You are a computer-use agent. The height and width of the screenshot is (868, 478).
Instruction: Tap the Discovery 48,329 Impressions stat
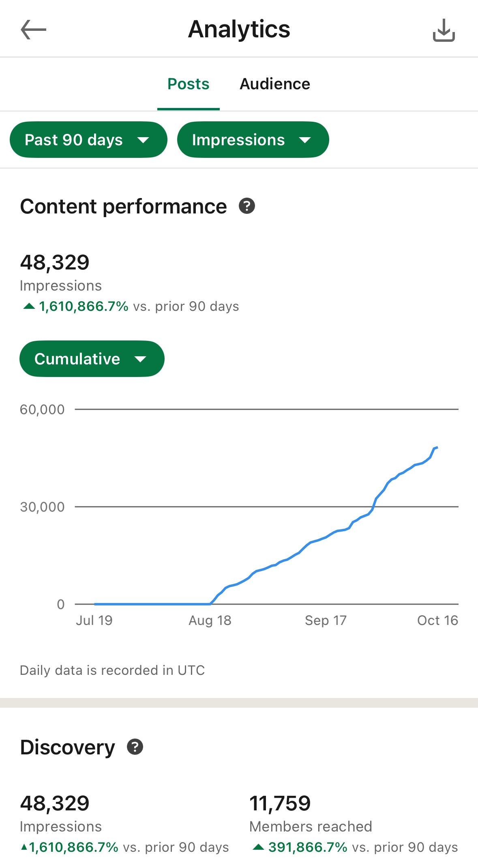tap(55, 803)
